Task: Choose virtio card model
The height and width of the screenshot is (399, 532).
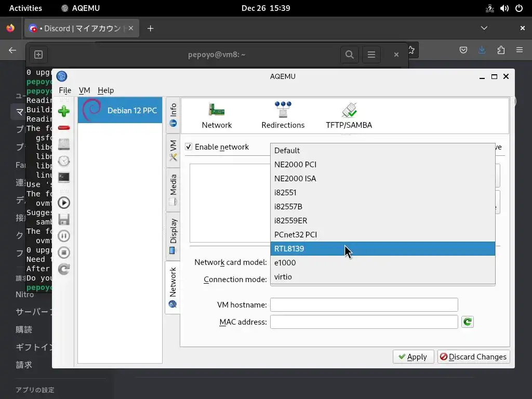Action: coord(383,277)
